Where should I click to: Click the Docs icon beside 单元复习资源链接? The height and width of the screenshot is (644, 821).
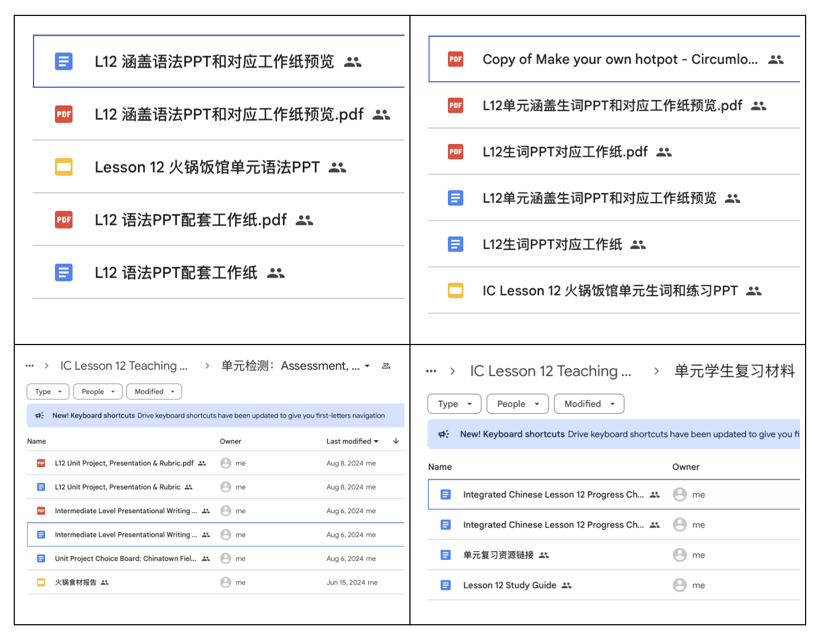[446, 555]
